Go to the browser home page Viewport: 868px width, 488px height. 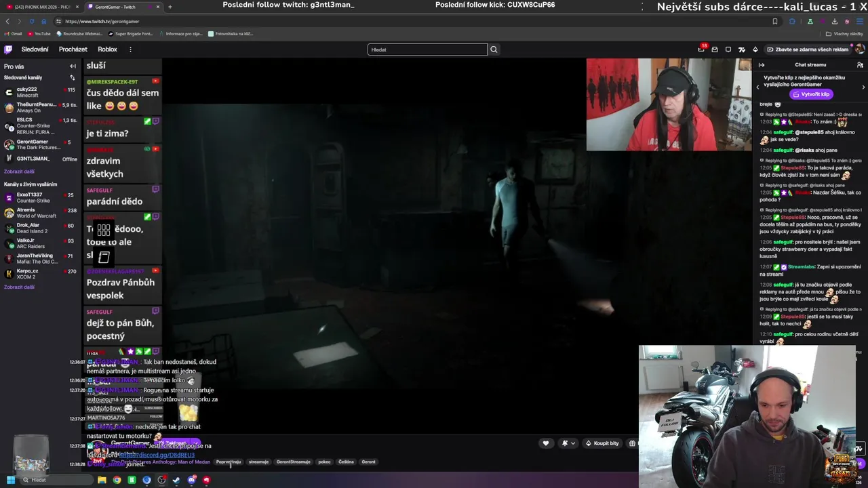(x=44, y=22)
